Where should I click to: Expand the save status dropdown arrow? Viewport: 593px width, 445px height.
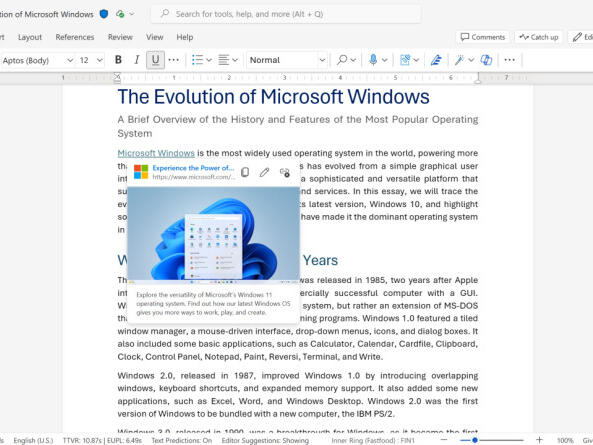132,14
